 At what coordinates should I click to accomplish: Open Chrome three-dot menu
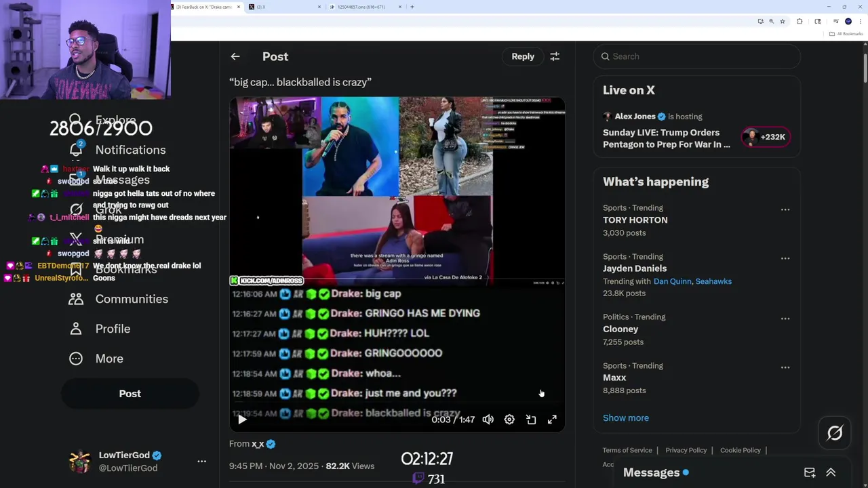point(861,21)
